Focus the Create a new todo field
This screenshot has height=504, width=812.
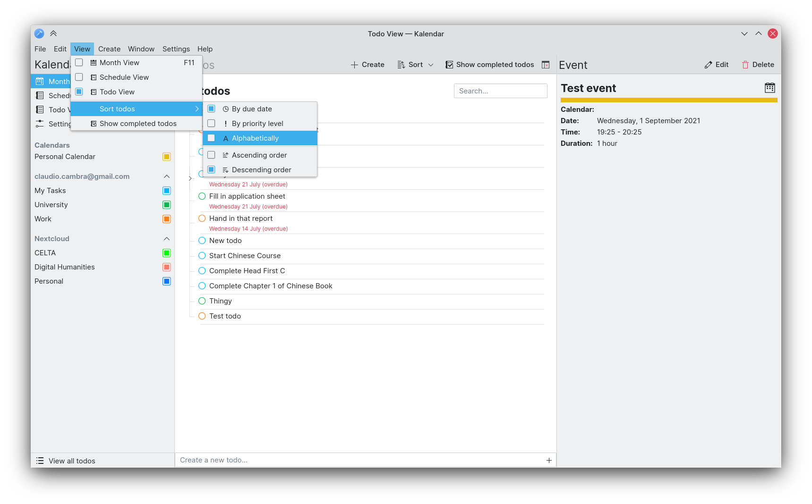coord(366,460)
